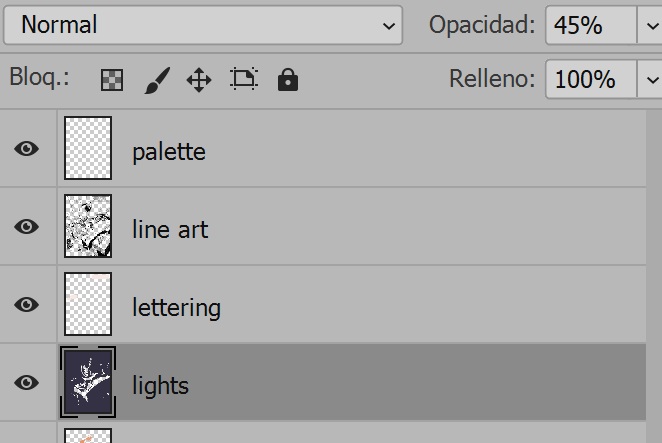
Task: Click the lock image pixels brush icon
Action: coord(157,80)
